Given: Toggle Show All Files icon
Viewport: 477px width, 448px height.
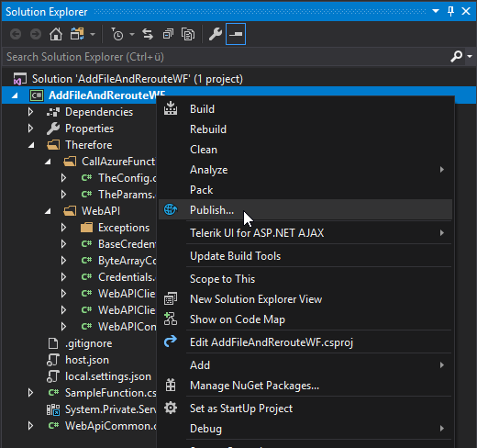Looking at the screenshot, I should click(x=188, y=34).
